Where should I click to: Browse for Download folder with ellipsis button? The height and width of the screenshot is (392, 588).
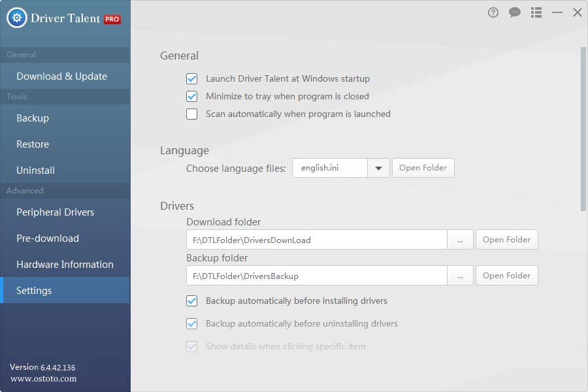pyautogui.click(x=460, y=240)
